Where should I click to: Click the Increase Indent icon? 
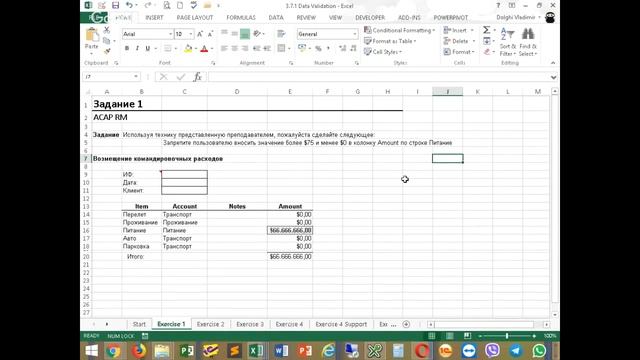click(x=267, y=49)
